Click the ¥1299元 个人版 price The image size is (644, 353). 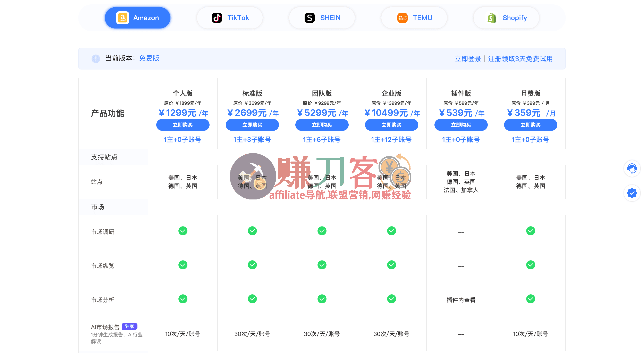[183, 113]
